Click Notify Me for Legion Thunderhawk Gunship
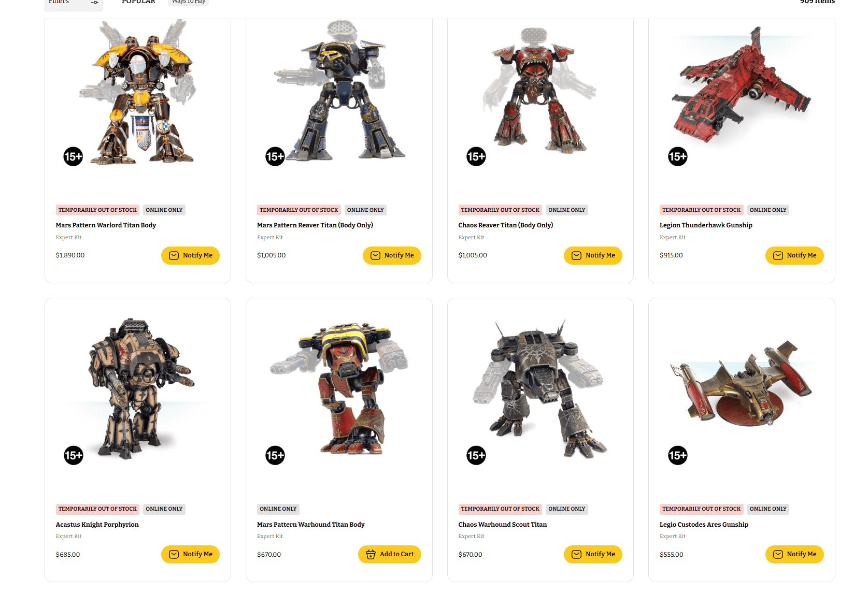Screen dimensions: 868x593 coord(794,255)
